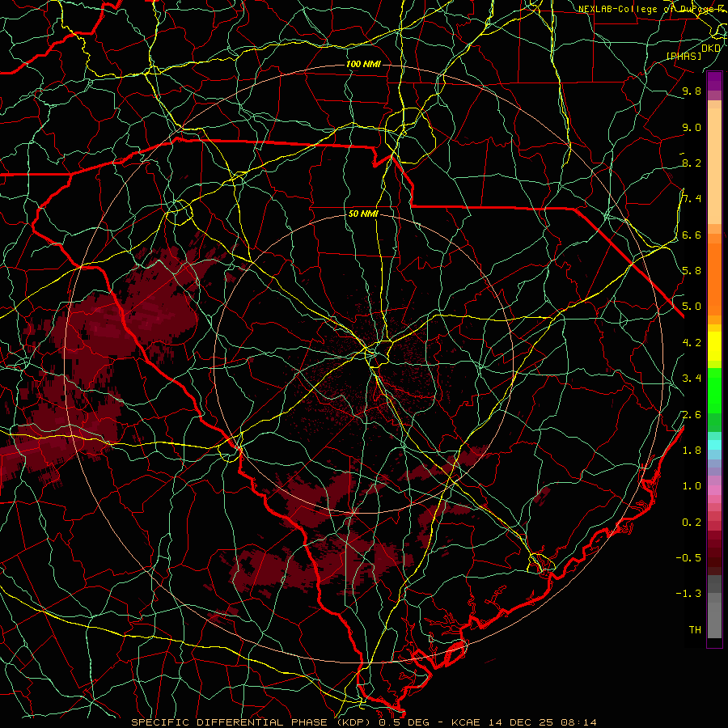Pick the bright green band on the color scale
Image resolution: width=728 pixels, height=728 pixels.
coord(714,390)
